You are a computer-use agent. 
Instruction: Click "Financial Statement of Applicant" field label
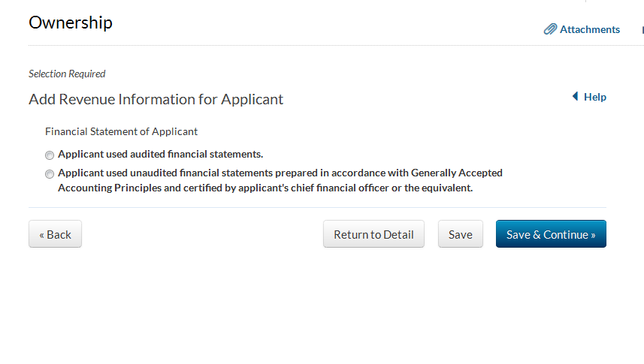coord(121,131)
